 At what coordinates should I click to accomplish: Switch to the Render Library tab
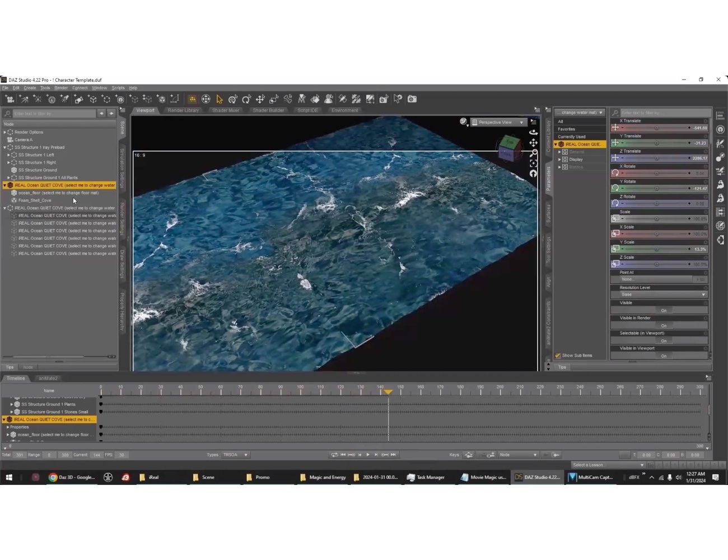click(183, 110)
